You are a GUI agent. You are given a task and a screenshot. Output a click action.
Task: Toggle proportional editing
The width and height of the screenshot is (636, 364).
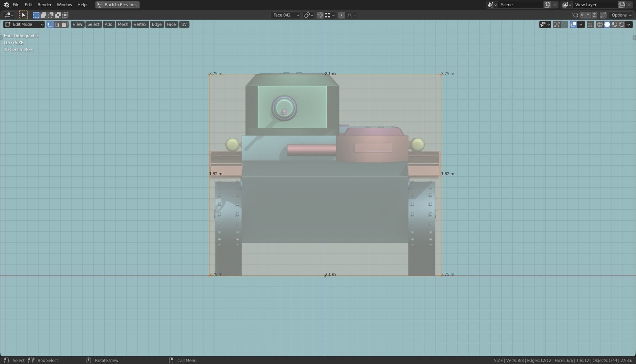[x=341, y=15]
